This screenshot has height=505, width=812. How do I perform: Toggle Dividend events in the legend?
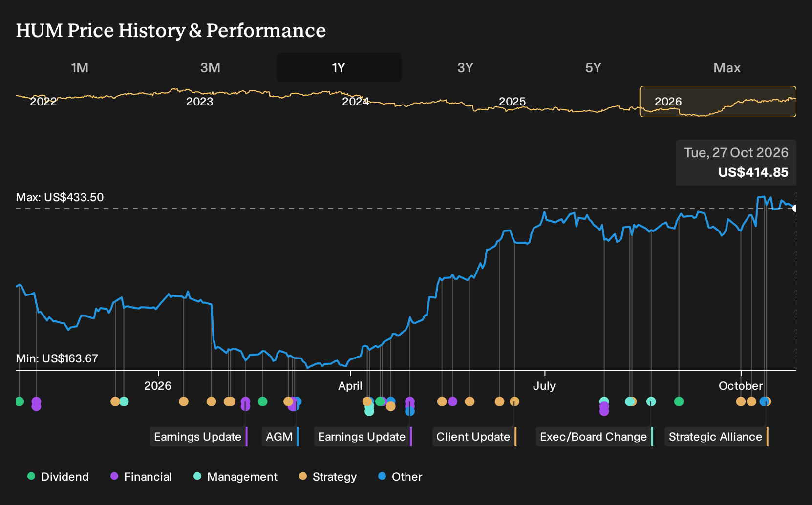58,477
